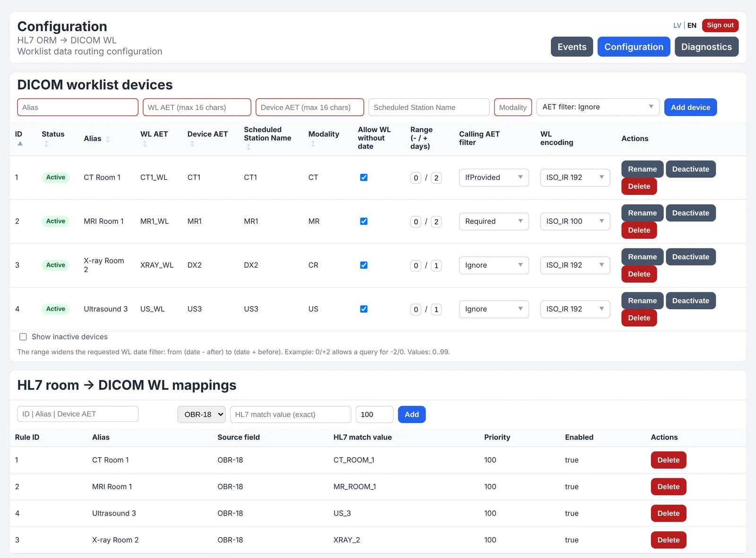Image resolution: width=756 pixels, height=558 pixels.
Task: Open WL encoding ISO_IR 100 dropdown
Action: pyautogui.click(x=575, y=221)
